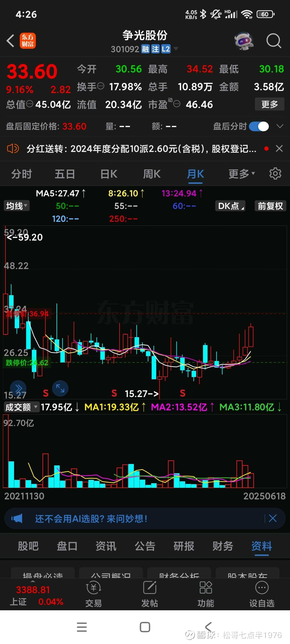Tap the MA1:19.33亿 volume average
The width and height of the screenshot is (290, 644).
pos(115,407)
